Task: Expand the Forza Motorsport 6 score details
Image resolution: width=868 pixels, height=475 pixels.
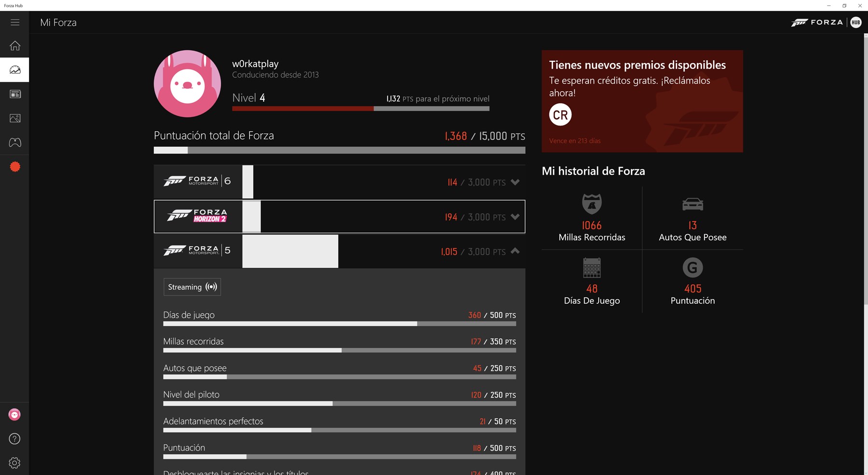Action: (x=515, y=182)
